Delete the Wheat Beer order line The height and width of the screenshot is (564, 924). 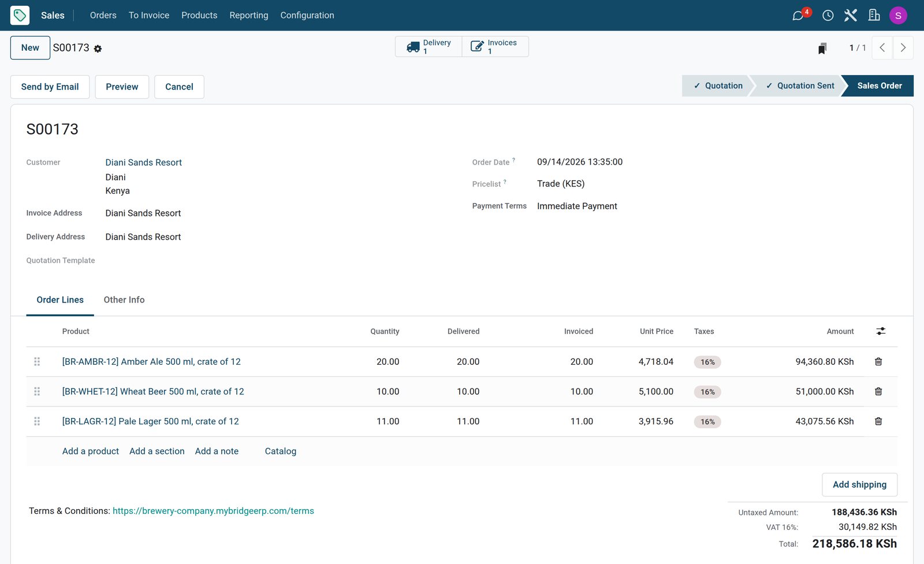878,391
